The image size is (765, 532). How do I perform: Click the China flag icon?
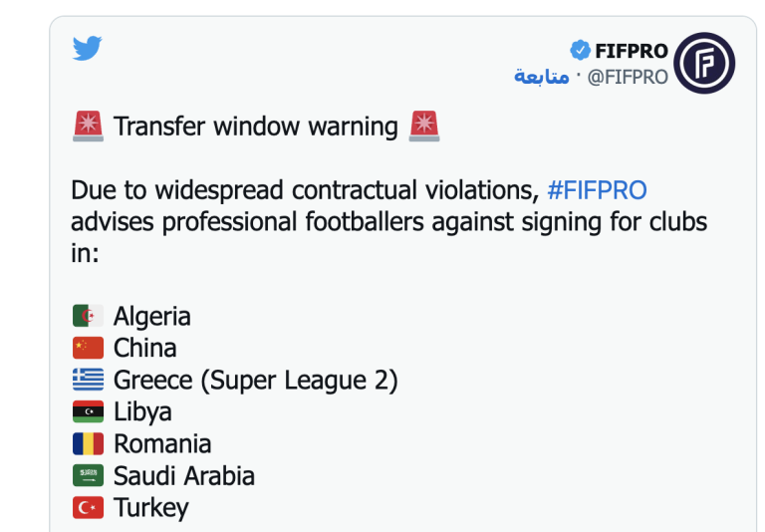tap(88, 348)
